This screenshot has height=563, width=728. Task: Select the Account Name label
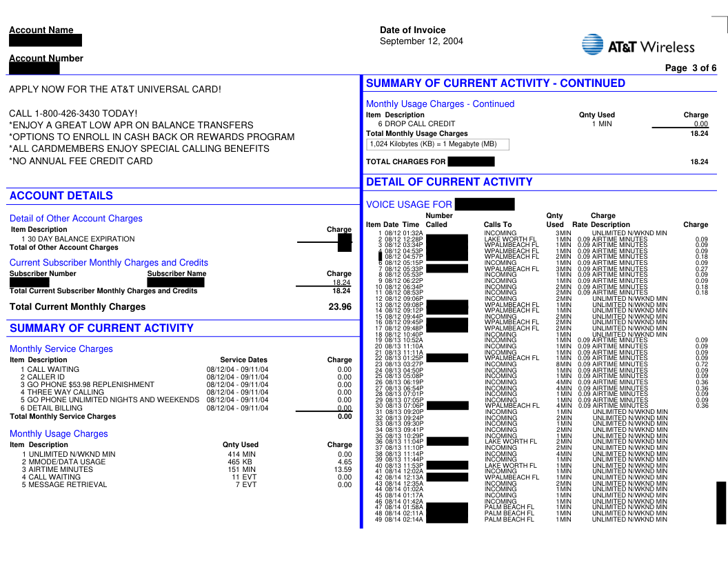pyautogui.click(x=41, y=30)
